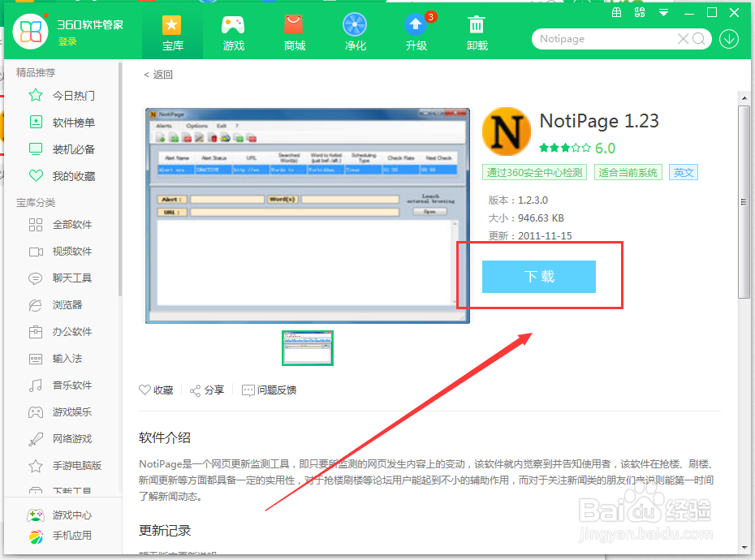Open the main menu dropdown triangle
This screenshot has height=560, width=755.
tap(663, 13)
